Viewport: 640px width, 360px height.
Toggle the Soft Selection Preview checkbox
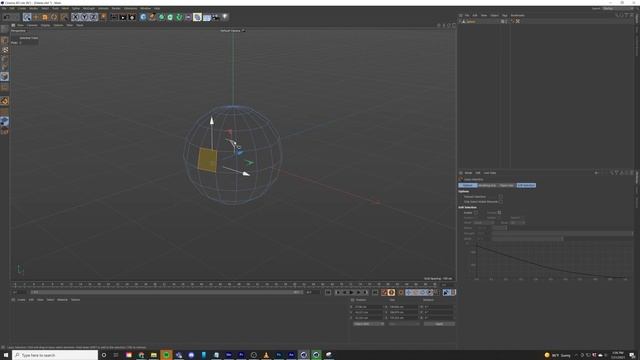click(x=499, y=213)
